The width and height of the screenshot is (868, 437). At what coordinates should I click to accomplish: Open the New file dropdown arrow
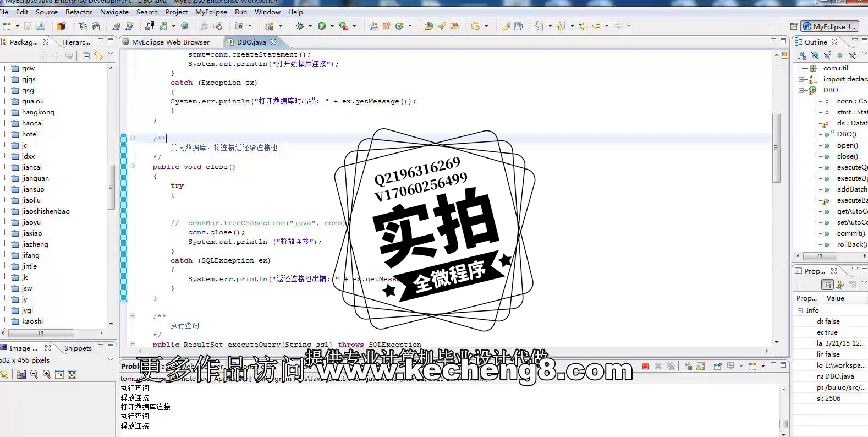click(x=17, y=26)
